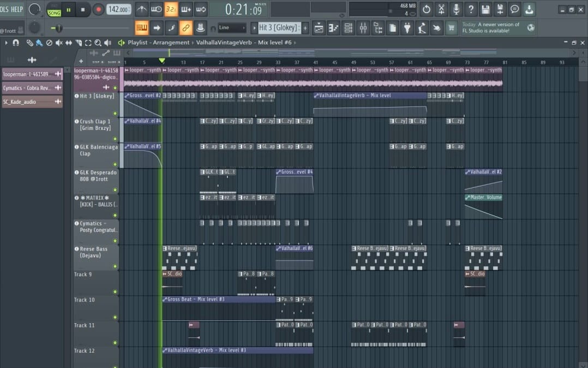Viewport: 588px width, 368px height.
Task: Enable wait for input before recording
Action: [x=157, y=9]
